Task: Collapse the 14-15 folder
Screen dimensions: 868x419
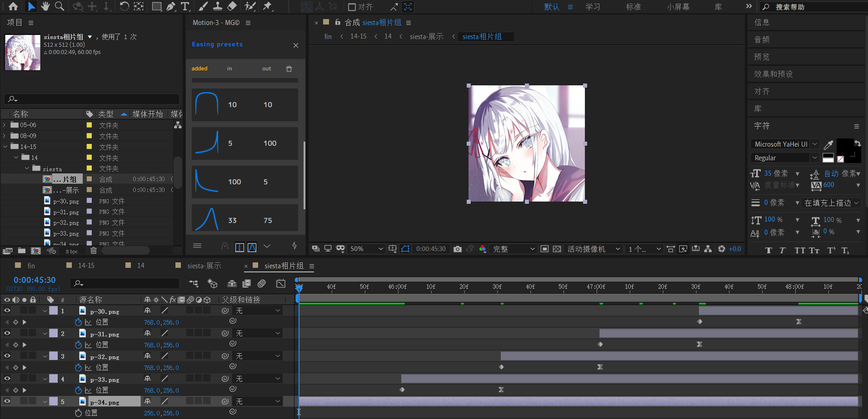Action: click(x=5, y=147)
